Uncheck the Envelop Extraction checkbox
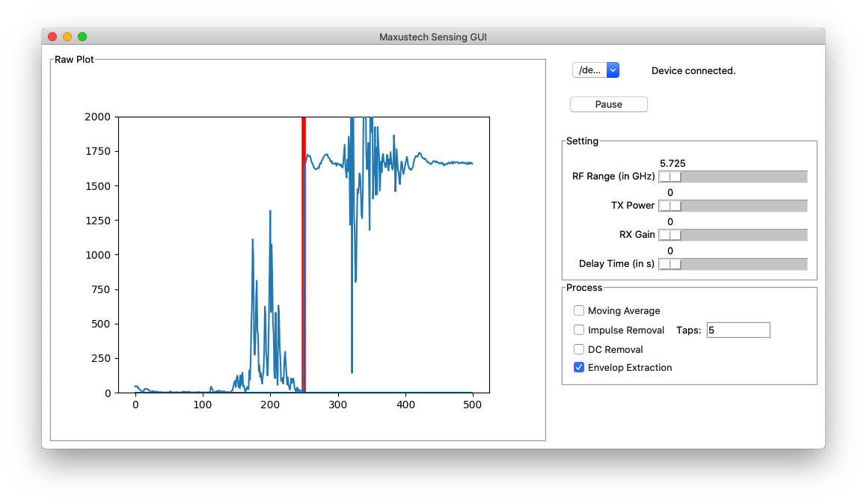 [x=579, y=367]
